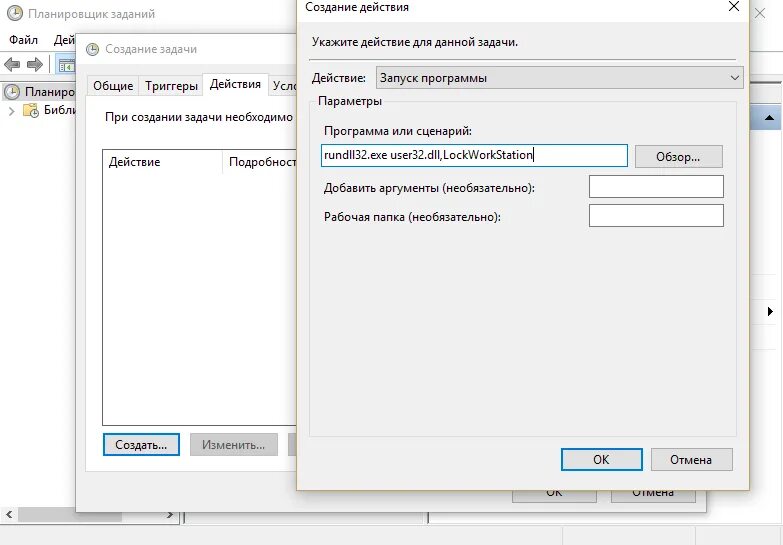The height and width of the screenshot is (545, 783).
Task: Select Планировщик tree root node
Action: (x=40, y=92)
